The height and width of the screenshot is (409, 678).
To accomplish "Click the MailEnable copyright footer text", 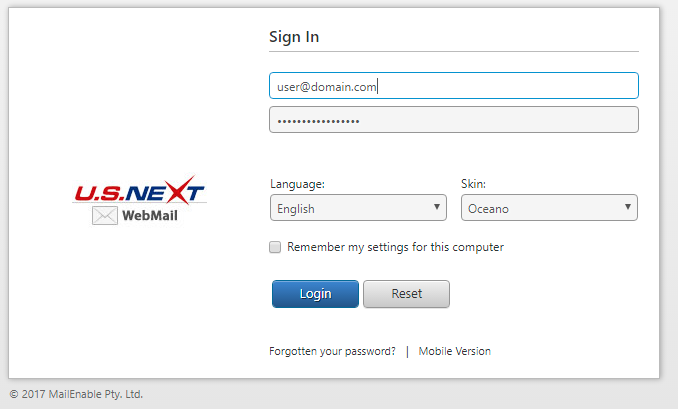I will (76, 394).
